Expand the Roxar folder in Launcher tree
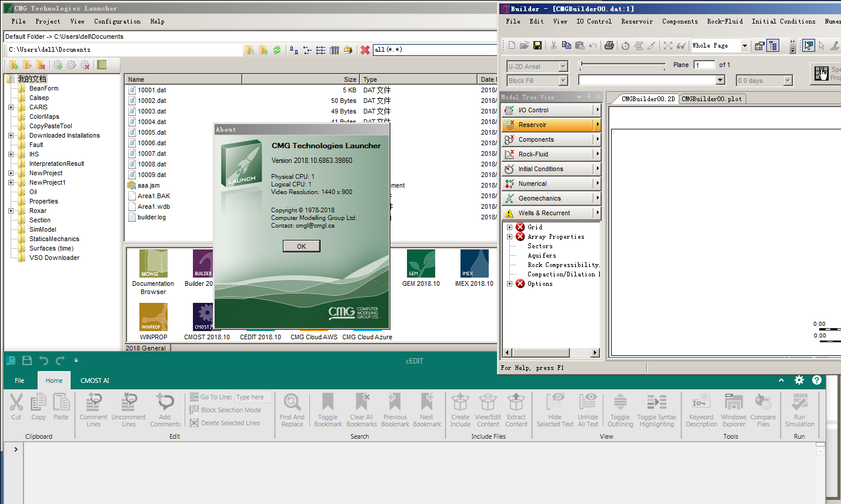The image size is (841, 504). point(11,211)
